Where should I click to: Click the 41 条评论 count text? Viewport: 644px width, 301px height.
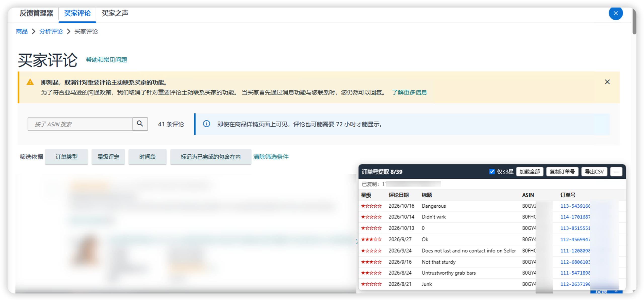coord(171,124)
